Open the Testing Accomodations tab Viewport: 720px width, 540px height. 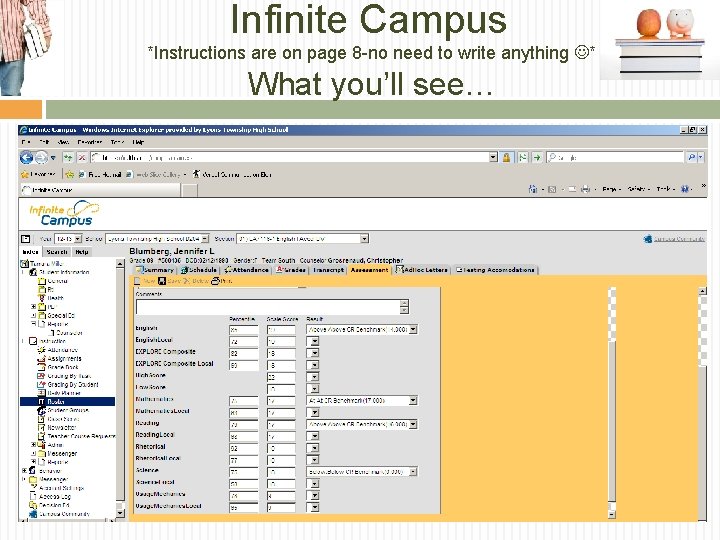pyautogui.click(x=495, y=270)
